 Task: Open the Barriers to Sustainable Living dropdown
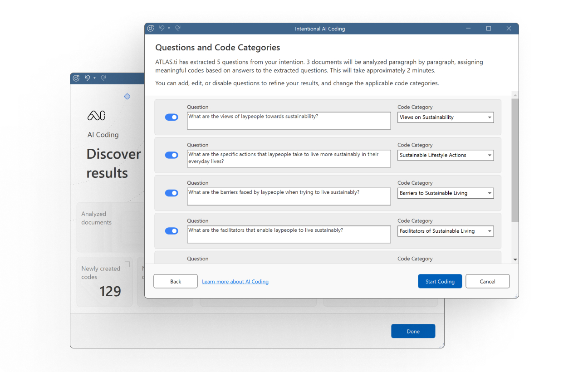pyautogui.click(x=446, y=193)
